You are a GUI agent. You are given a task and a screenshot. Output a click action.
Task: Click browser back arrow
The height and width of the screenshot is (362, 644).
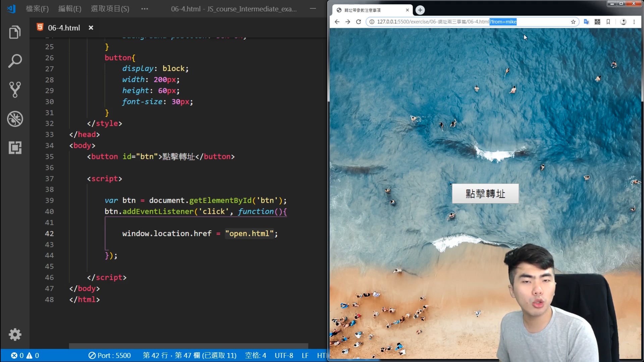tap(337, 22)
